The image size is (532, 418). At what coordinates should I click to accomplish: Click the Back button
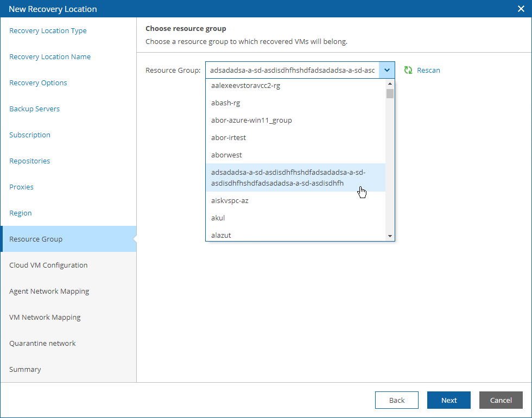pyautogui.click(x=396, y=400)
